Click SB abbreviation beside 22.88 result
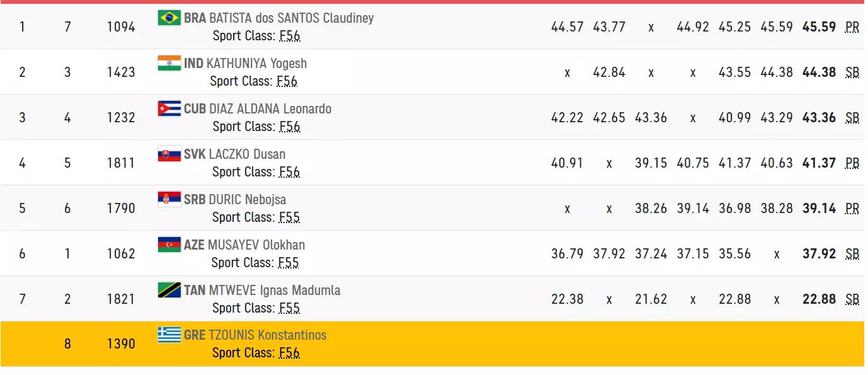 (x=852, y=299)
